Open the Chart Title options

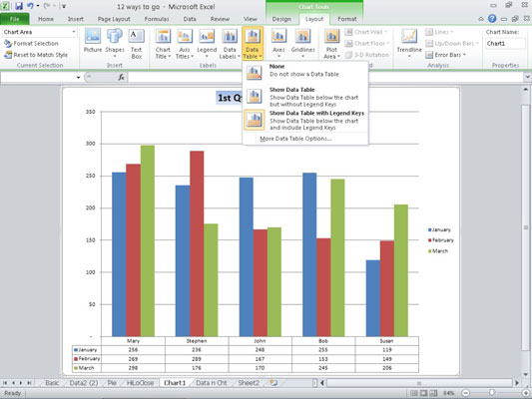163,44
